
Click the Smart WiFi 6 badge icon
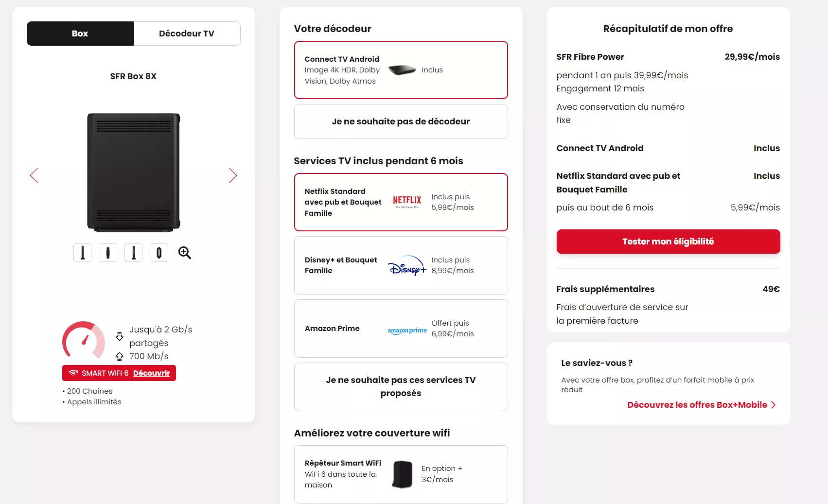coord(73,373)
